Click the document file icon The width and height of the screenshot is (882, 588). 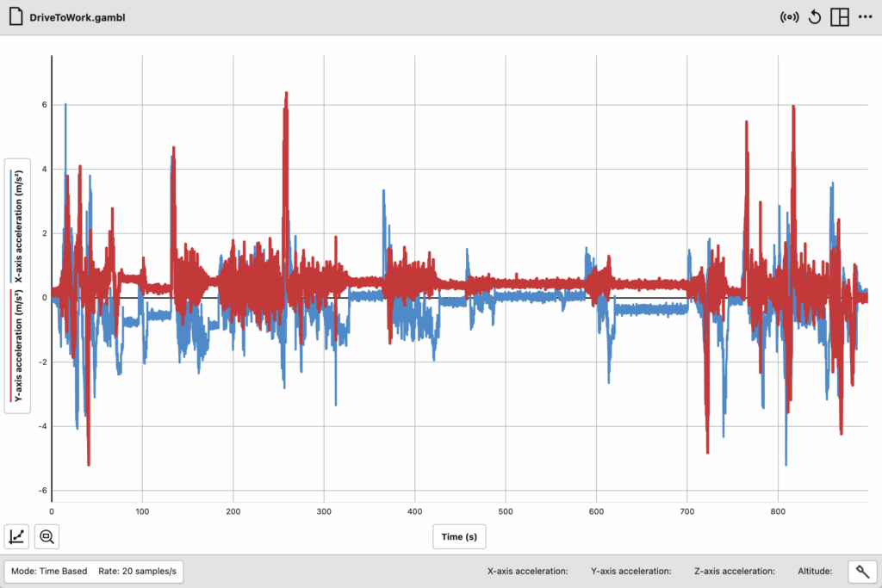(x=16, y=17)
